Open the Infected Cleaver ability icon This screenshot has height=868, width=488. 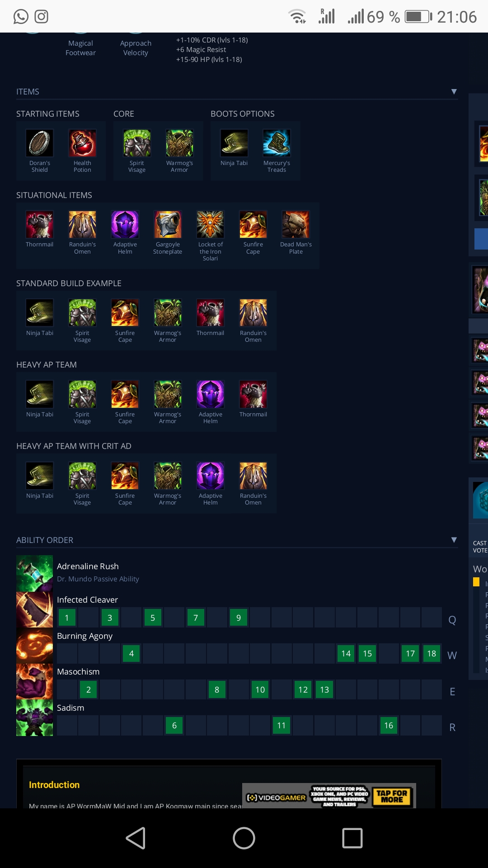[x=35, y=609]
